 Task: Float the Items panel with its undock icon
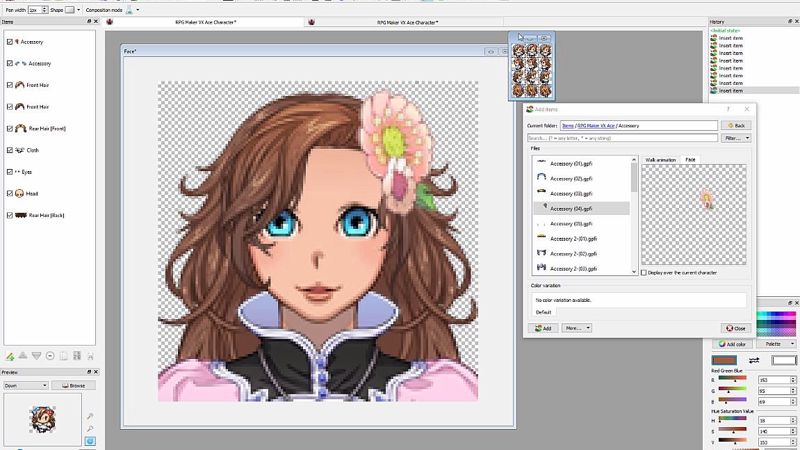[x=89, y=21]
